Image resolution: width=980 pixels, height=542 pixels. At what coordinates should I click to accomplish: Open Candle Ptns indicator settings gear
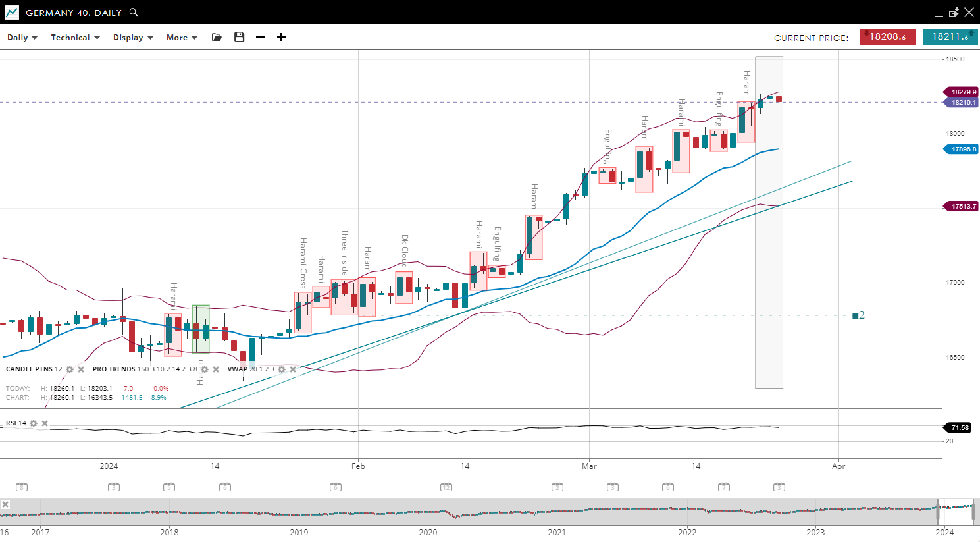70,369
